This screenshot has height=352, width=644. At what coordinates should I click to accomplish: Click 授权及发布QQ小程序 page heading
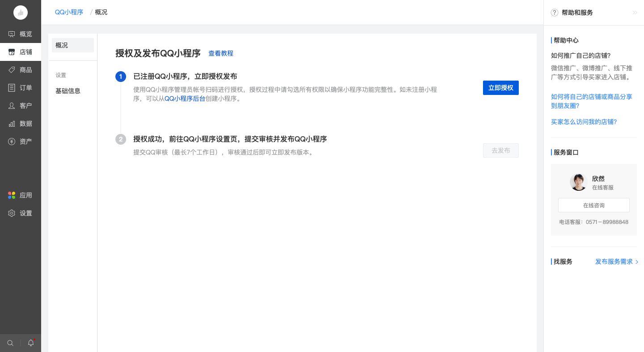pyautogui.click(x=158, y=53)
